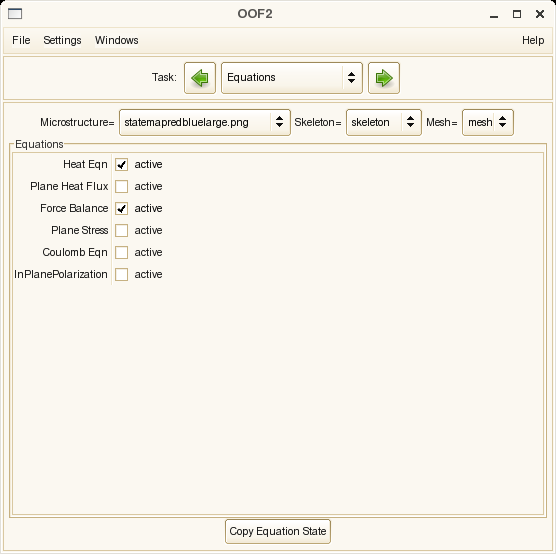
Task: Enable Plane Heat Flux active checkbox
Action: point(121,187)
